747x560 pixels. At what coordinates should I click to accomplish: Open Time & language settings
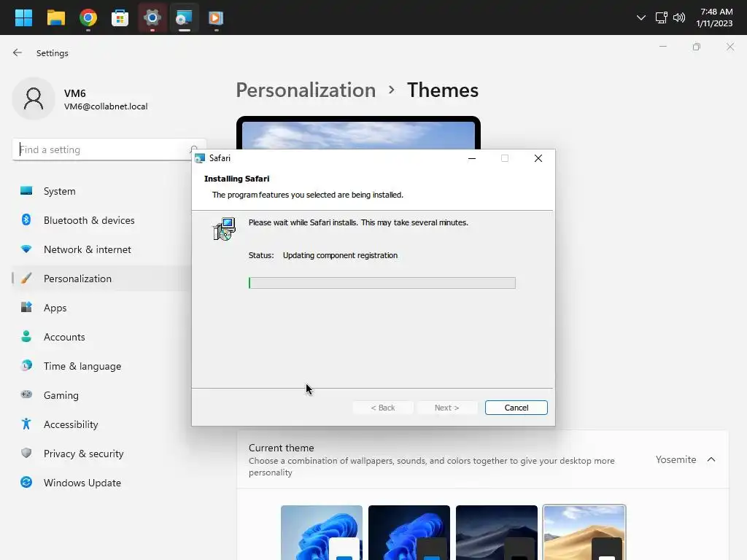pos(101,366)
